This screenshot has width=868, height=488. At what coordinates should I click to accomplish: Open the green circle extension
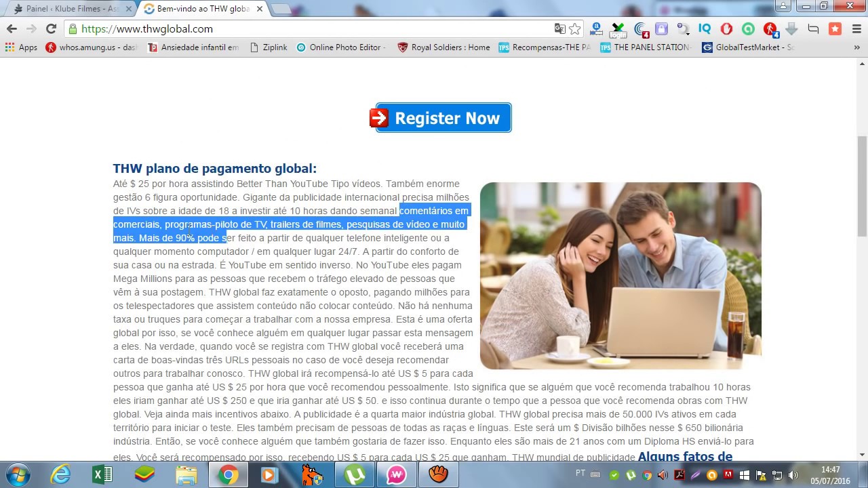point(748,29)
